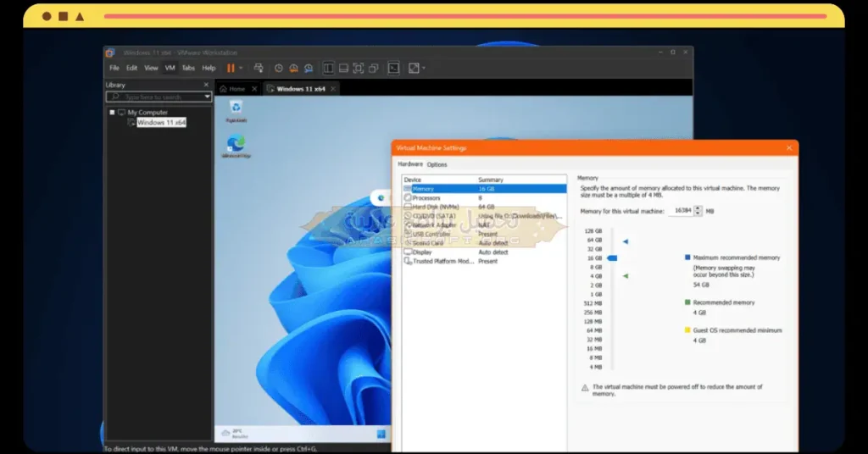The image size is (868, 454).
Task: Close the Virtual Machine Settings dialog
Action: (x=789, y=147)
